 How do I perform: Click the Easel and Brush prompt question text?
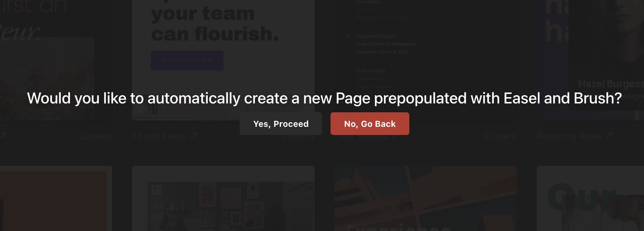point(324,98)
